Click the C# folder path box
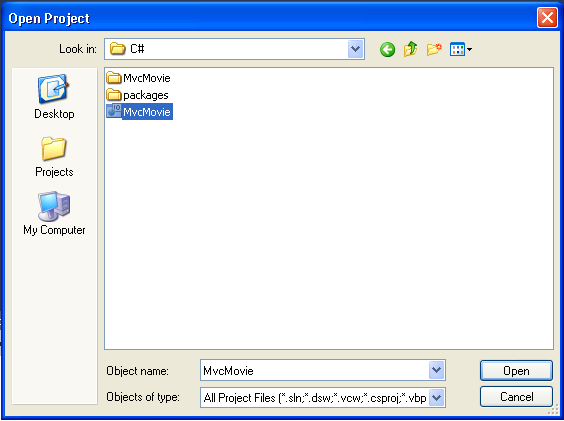Image resolution: width=564 pixels, height=421 pixels. [227, 49]
